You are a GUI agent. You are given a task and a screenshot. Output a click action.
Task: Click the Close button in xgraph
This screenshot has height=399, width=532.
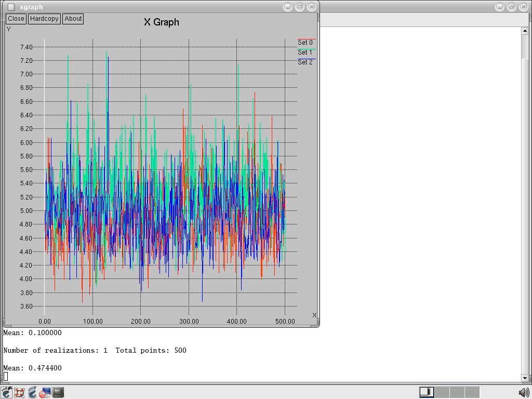16,19
